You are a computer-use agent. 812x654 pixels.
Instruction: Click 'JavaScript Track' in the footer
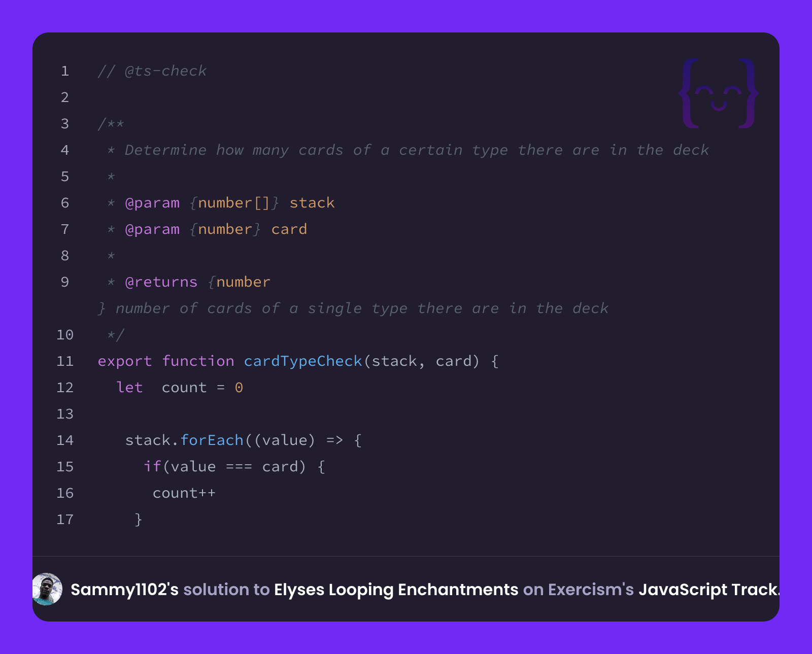pos(708,590)
